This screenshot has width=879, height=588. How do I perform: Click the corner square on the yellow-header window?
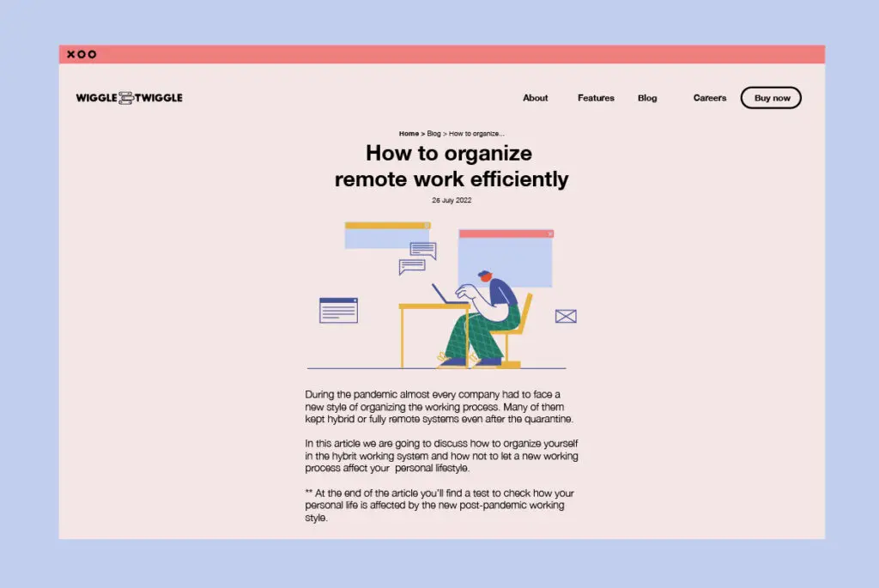426,226
